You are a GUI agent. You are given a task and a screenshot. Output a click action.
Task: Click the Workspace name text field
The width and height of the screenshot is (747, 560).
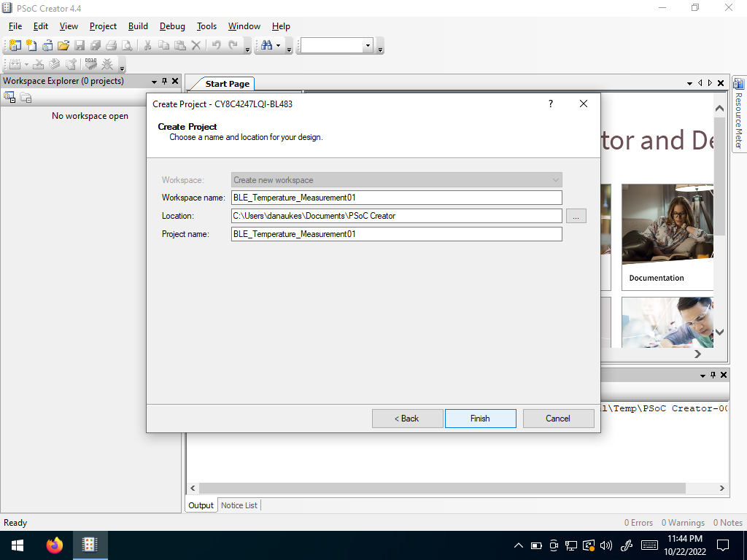(396, 198)
